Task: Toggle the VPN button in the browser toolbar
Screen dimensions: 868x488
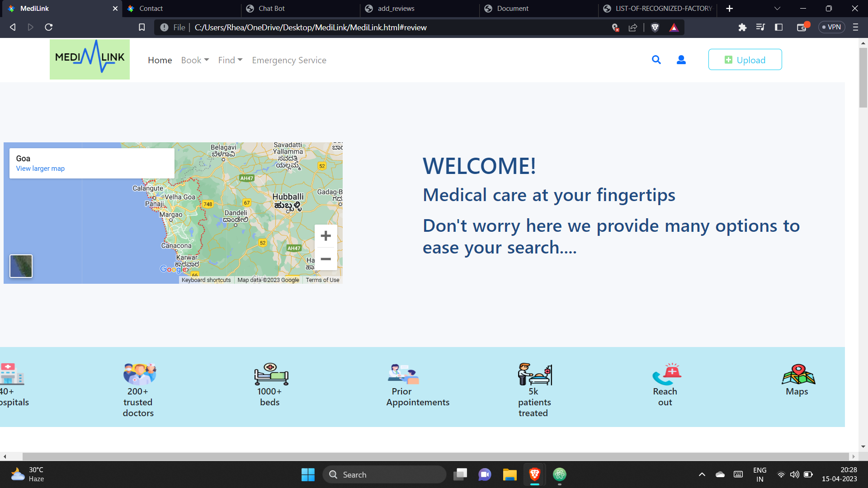Action: pyautogui.click(x=831, y=27)
